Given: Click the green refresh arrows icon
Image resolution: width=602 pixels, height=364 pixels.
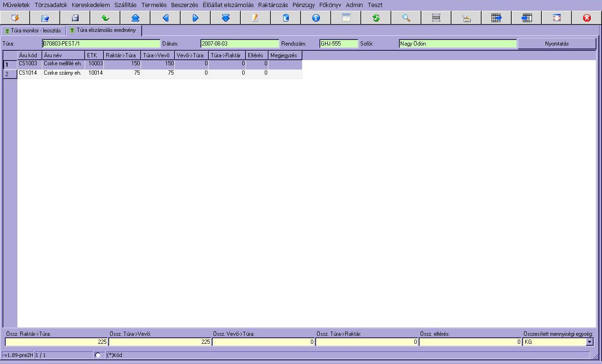Looking at the screenshot, I should pyautogui.click(x=376, y=18).
